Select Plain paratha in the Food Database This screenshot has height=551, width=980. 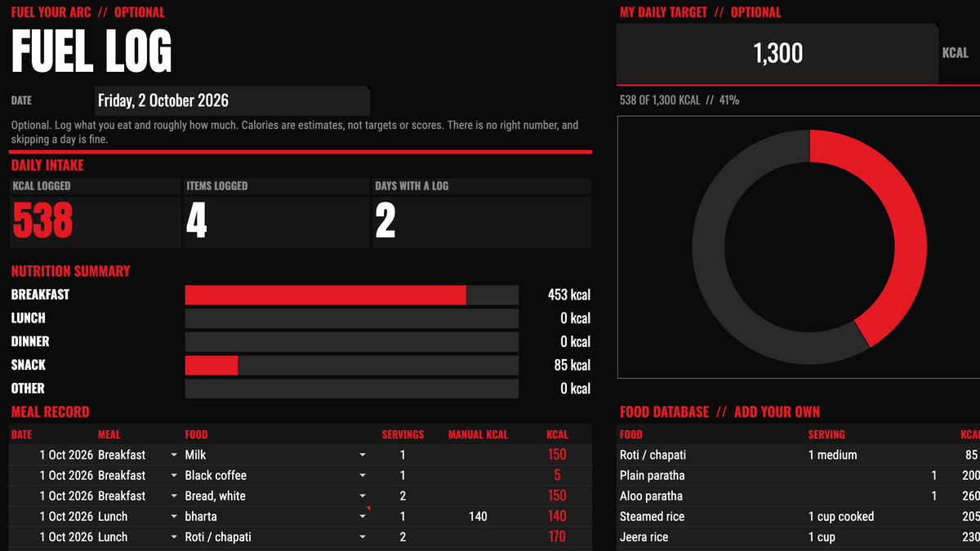[x=653, y=475]
